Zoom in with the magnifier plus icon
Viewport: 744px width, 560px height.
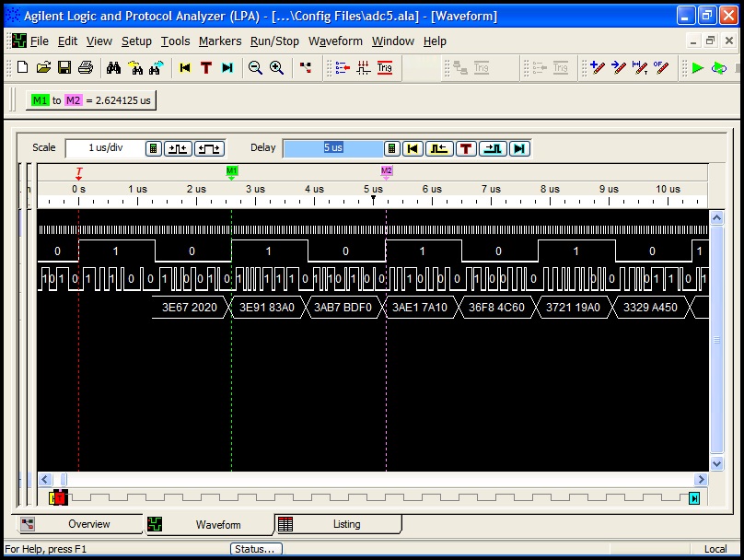point(276,67)
